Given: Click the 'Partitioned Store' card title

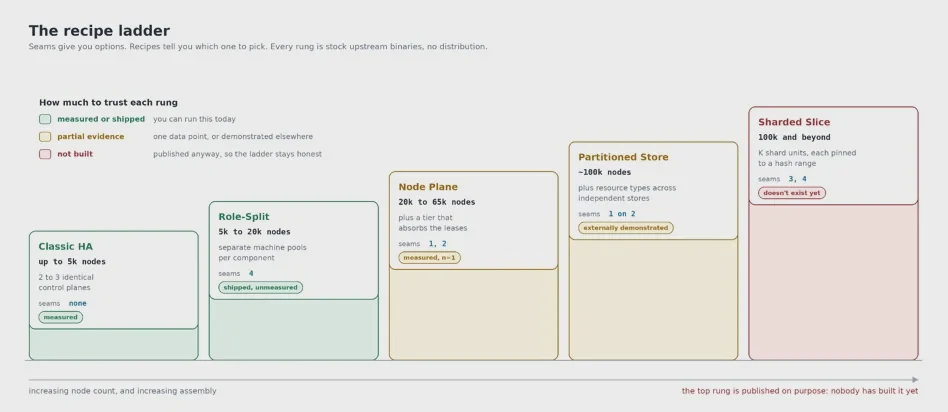Looking at the screenshot, I should coord(623,157).
